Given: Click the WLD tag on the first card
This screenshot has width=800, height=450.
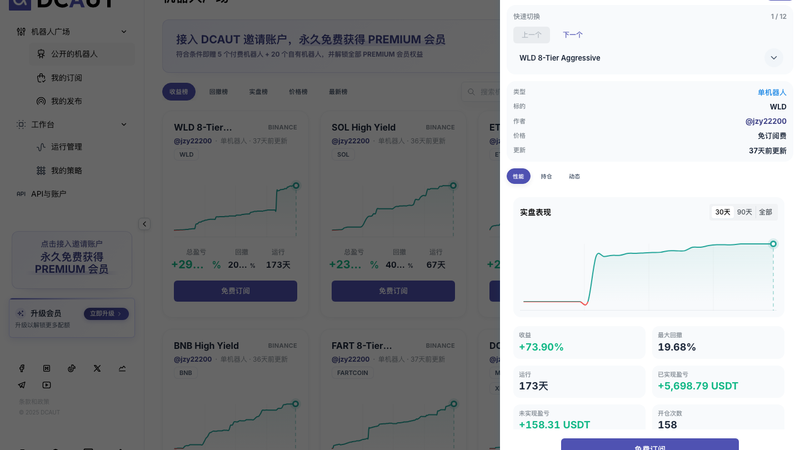Looking at the screenshot, I should click(186, 155).
